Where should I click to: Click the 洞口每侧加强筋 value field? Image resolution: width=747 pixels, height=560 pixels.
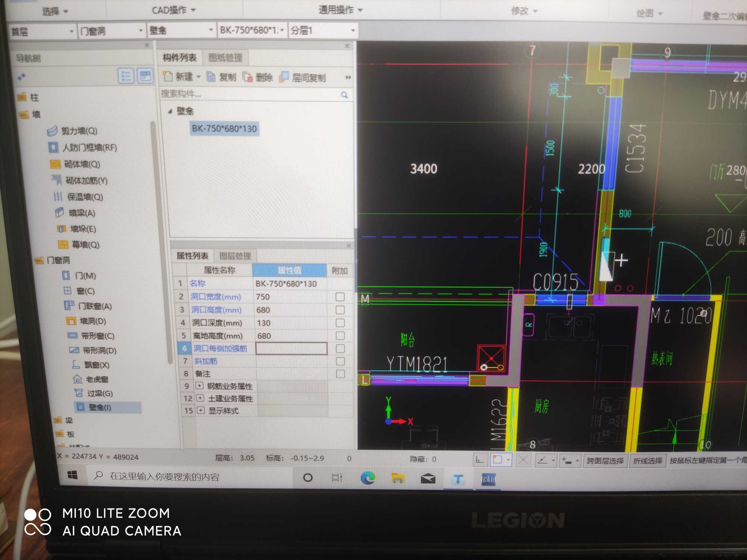click(291, 349)
